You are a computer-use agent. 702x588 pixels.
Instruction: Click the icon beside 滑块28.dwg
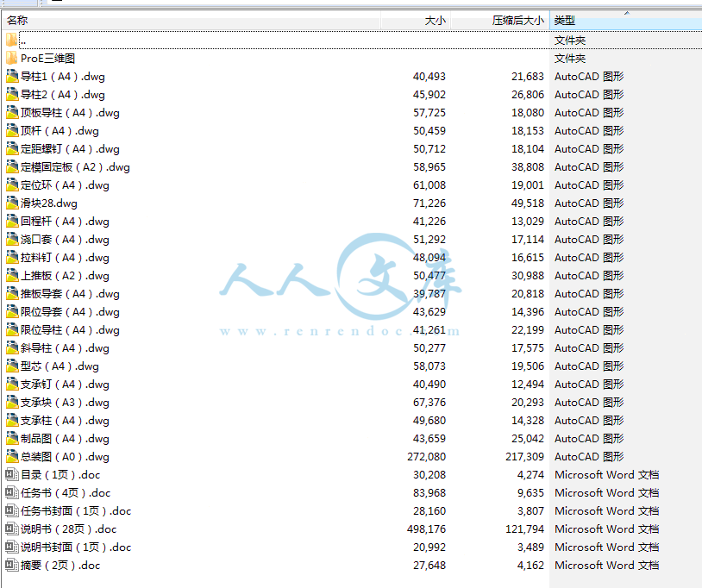12,203
